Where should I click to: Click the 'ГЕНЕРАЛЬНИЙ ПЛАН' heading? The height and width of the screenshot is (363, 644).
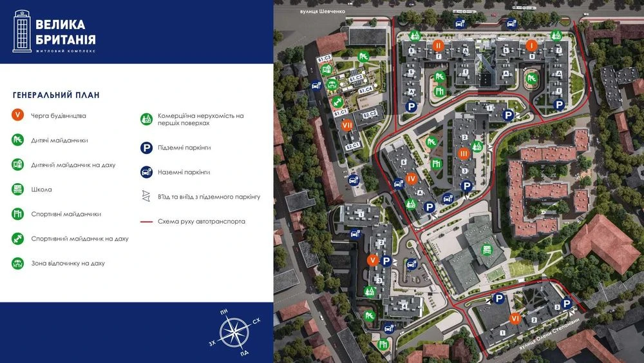pyautogui.click(x=56, y=95)
